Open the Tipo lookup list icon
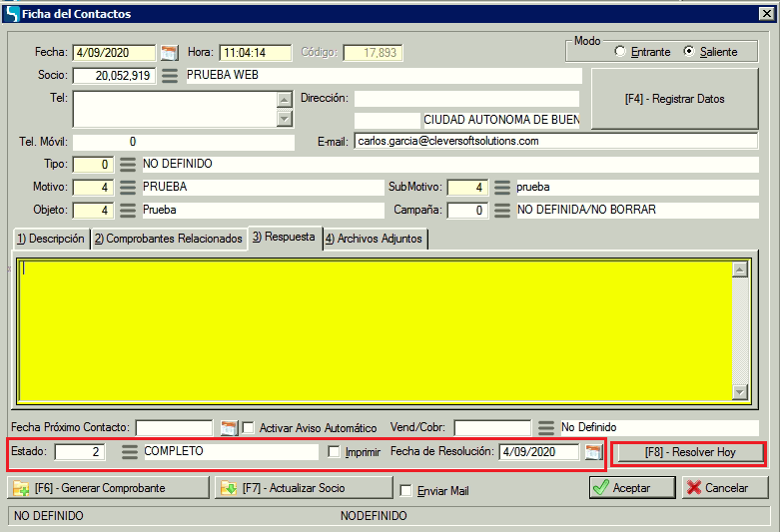This screenshot has width=780, height=532. pyautogui.click(x=128, y=165)
